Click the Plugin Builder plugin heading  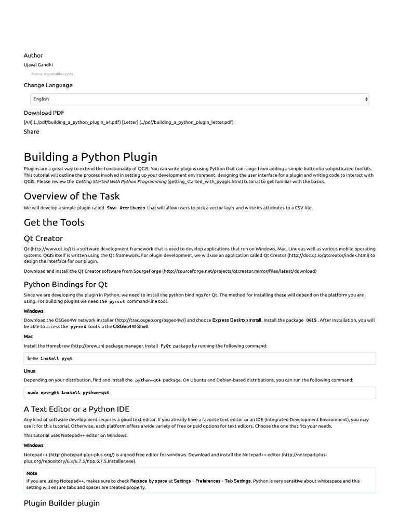[x=62, y=503]
